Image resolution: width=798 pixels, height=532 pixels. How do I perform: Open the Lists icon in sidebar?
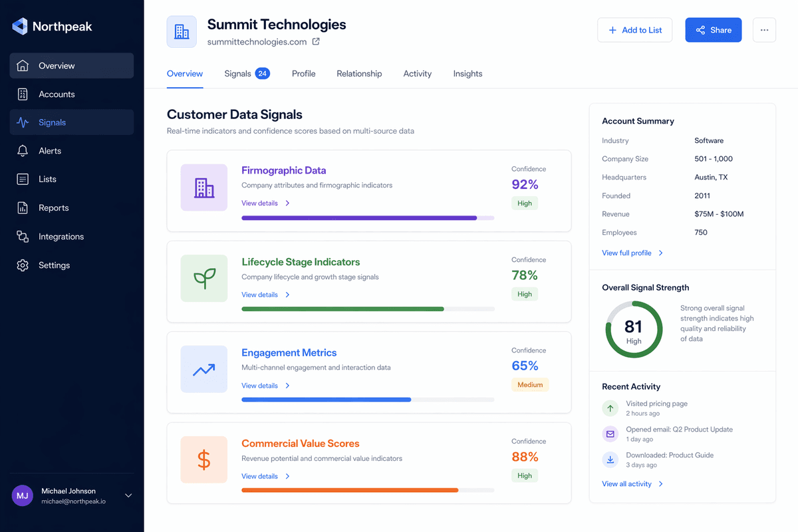tap(23, 180)
